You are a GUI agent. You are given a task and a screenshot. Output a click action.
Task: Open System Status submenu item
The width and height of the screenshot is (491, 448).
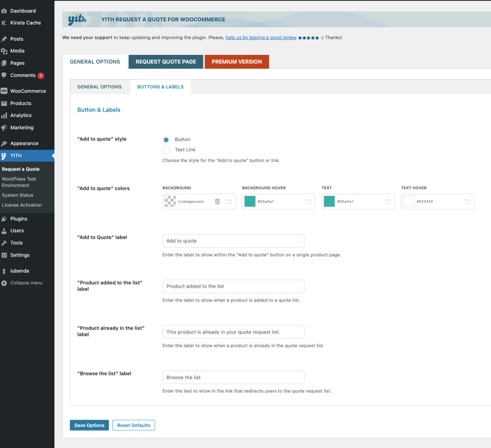18,195
